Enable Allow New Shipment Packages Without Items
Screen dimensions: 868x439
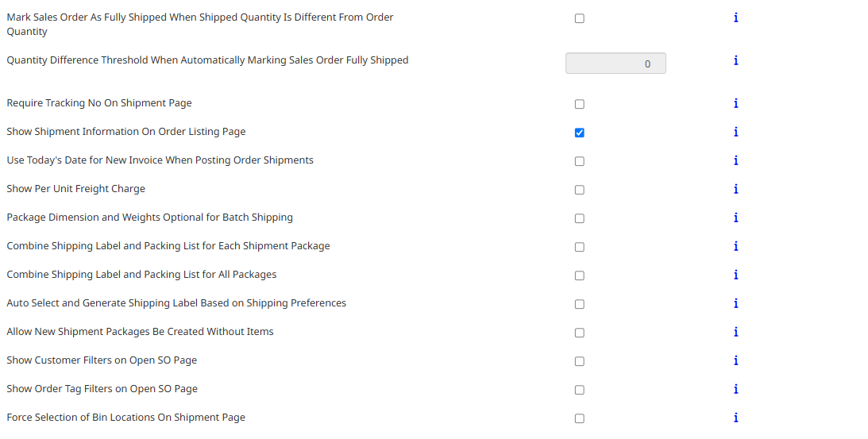tap(580, 333)
